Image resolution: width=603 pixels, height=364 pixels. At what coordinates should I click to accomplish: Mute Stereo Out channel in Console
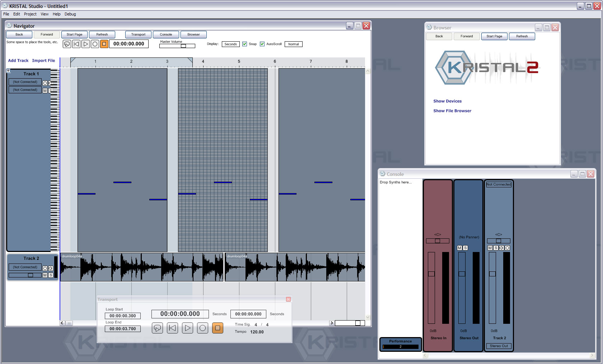click(459, 248)
